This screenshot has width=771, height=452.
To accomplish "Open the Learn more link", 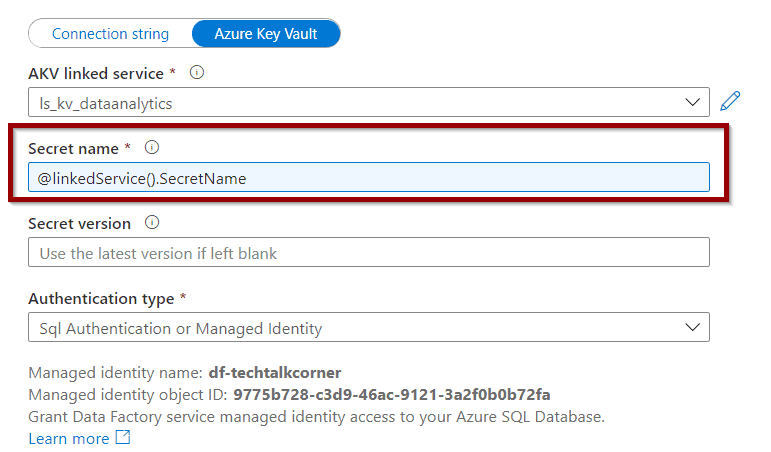I will 69,438.
